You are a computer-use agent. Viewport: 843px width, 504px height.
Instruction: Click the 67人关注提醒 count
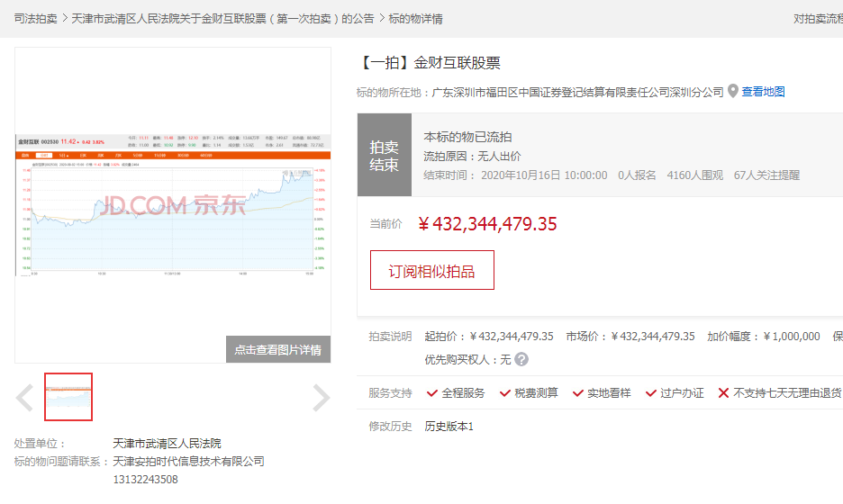(766, 175)
